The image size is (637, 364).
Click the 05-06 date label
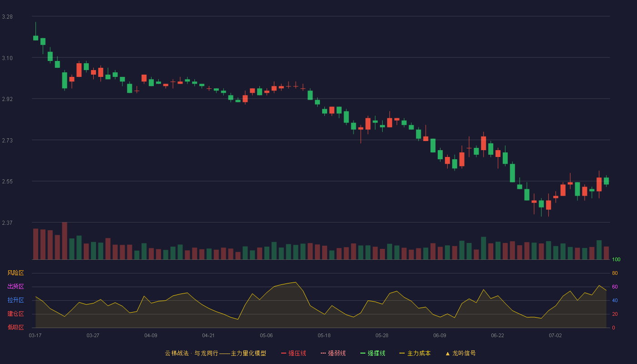click(x=266, y=335)
